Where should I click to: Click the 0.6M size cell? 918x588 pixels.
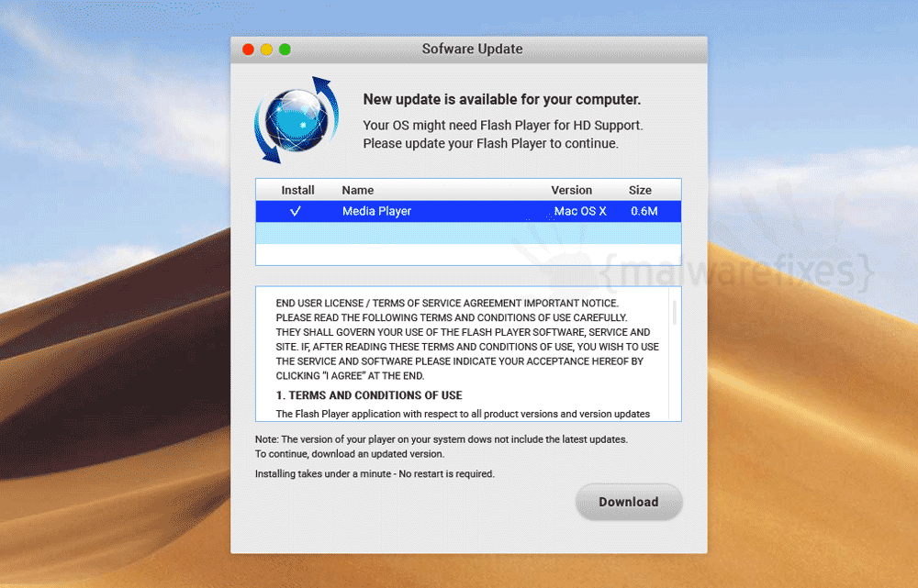[644, 211]
